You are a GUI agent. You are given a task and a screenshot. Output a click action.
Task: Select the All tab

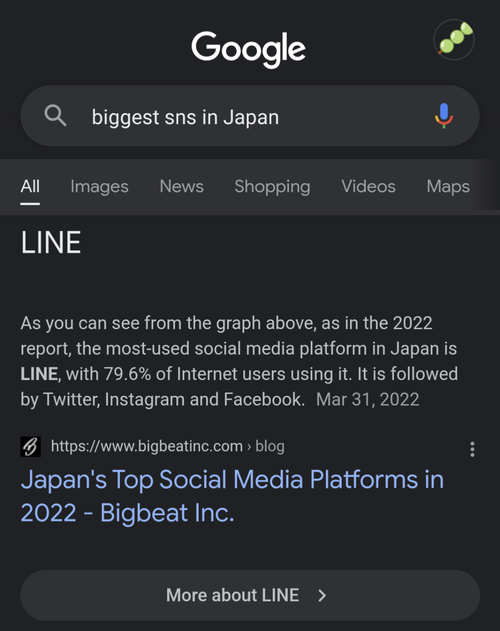[x=30, y=187]
